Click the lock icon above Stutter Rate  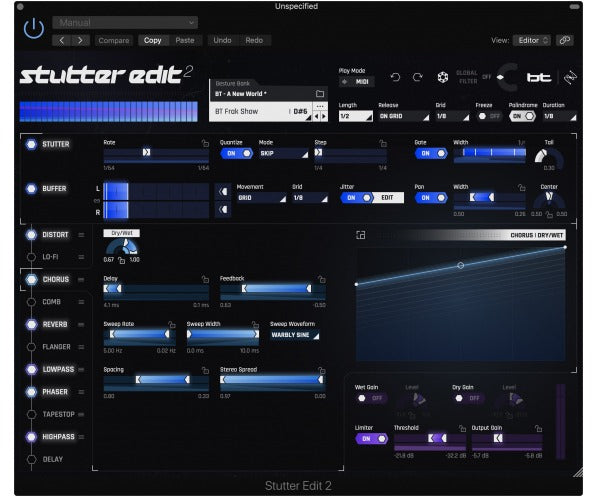click(205, 143)
